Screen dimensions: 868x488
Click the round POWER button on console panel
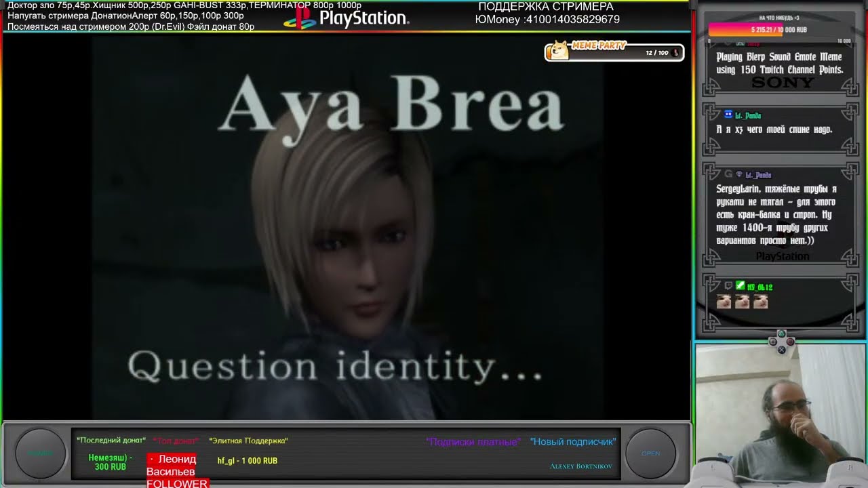(40, 453)
